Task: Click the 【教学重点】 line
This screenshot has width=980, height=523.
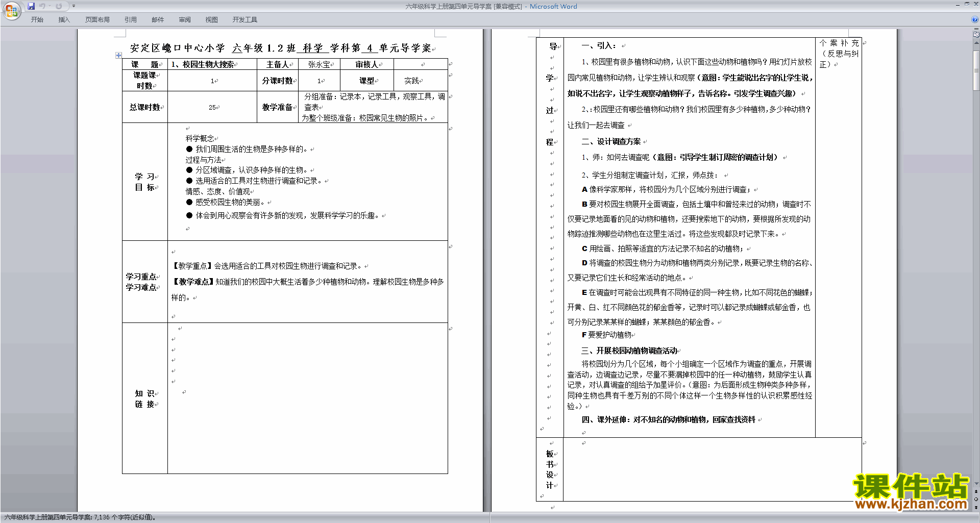Action: [267, 266]
